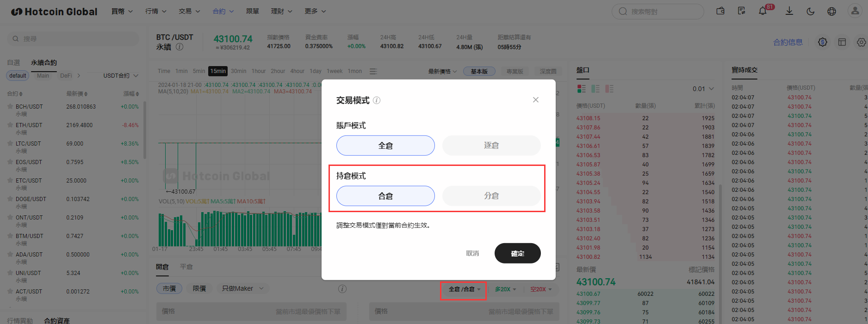Viewport: 868px width, 324px height.
Task: Switch chart to 深度圖 view
Action: point(548,71)
